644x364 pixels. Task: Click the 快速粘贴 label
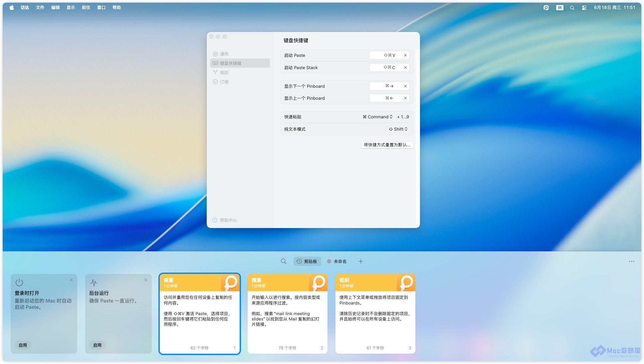tap(293, 117)
